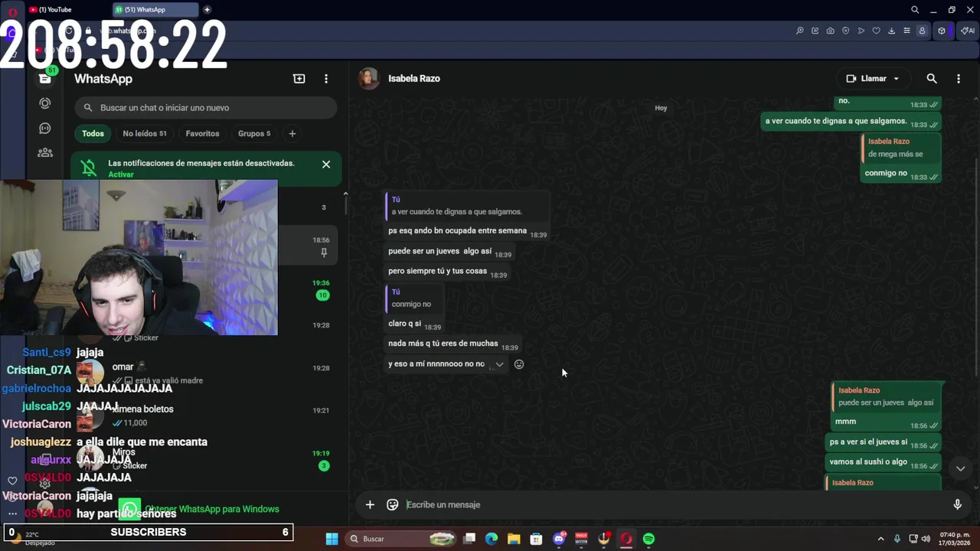
Task: Switch to the (51) WhatsApp browser tab
Action: pyautogui.click(x=155, y=10)
